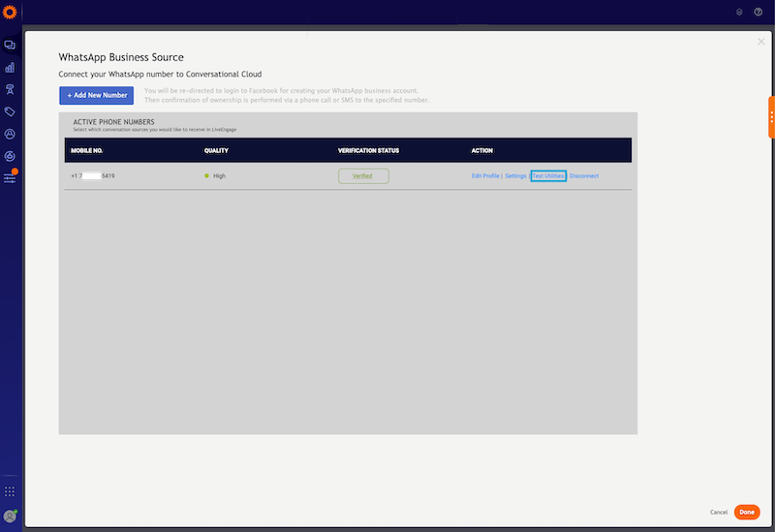Click the VERIFICATION STATUS column header
This screenshot has width=775, height=532.
click(369, 150)
